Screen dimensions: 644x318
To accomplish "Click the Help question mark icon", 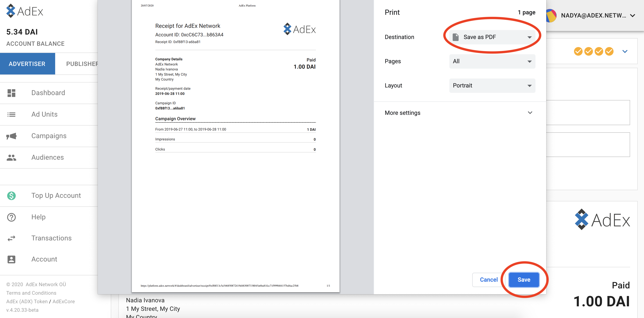I will 11,217.
